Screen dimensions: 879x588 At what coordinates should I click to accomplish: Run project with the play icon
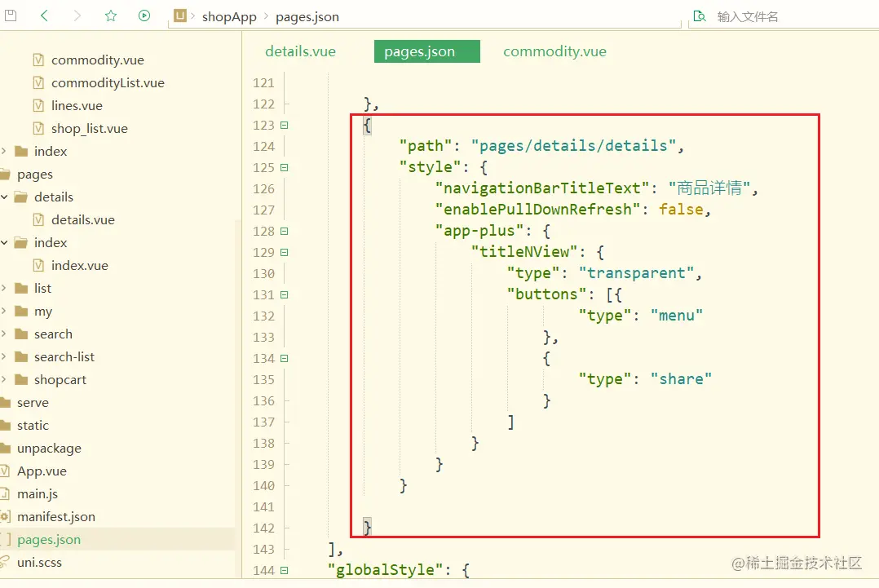tap(144, 15)
